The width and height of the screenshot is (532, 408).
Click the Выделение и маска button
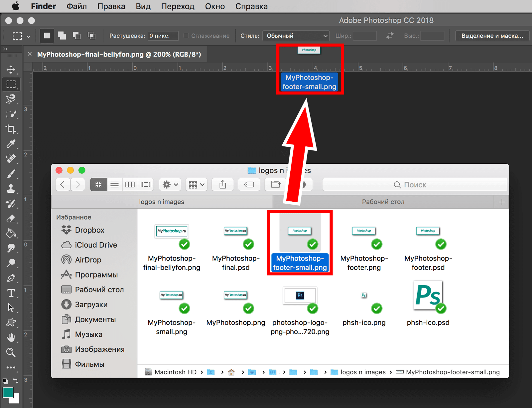point(492,36)
